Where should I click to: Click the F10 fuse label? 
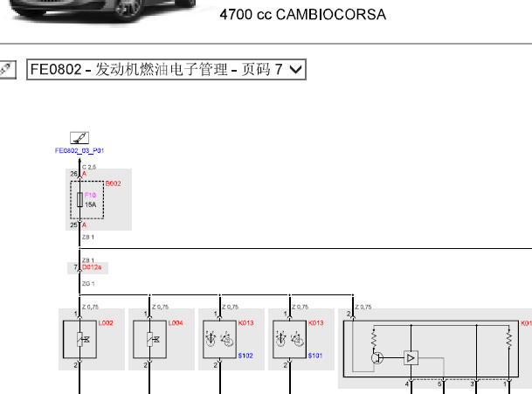point(90,195)
